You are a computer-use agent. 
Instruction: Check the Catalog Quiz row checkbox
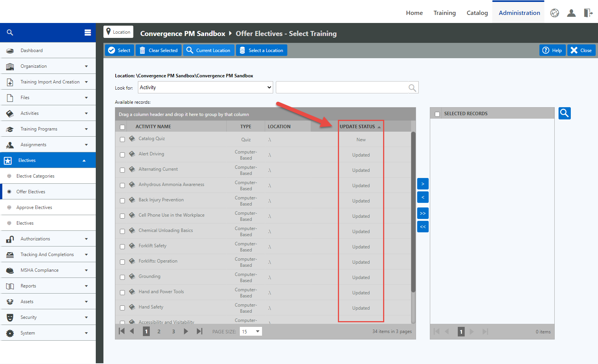pyautogui.click(x=122, y=139)
